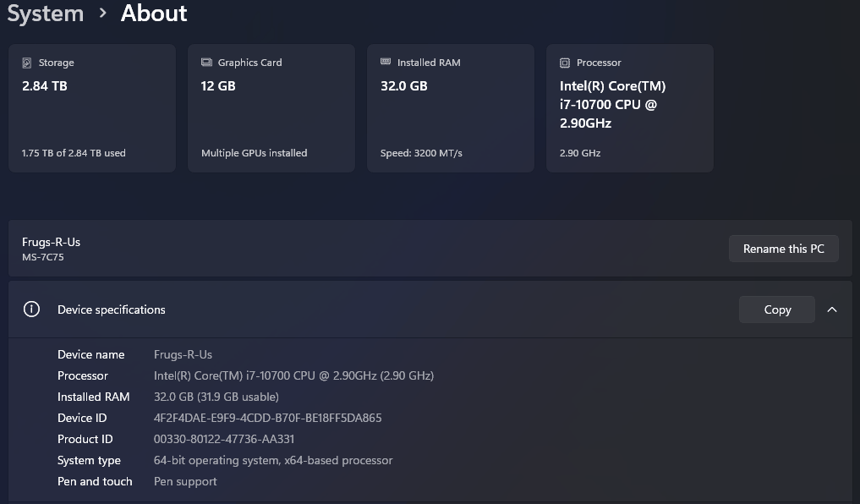Screen dimensions: 860x504
Task: Click the 'Device name' label
Action: click(91, 355)
